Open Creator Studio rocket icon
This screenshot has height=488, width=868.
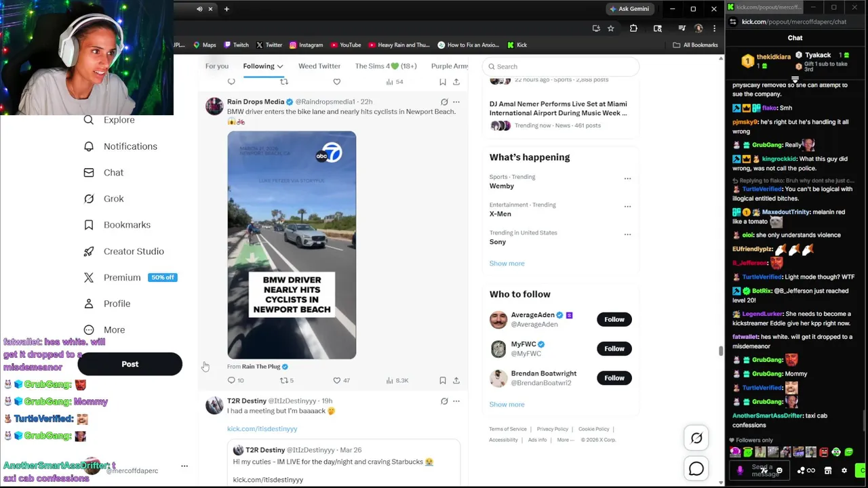(89, 251)
